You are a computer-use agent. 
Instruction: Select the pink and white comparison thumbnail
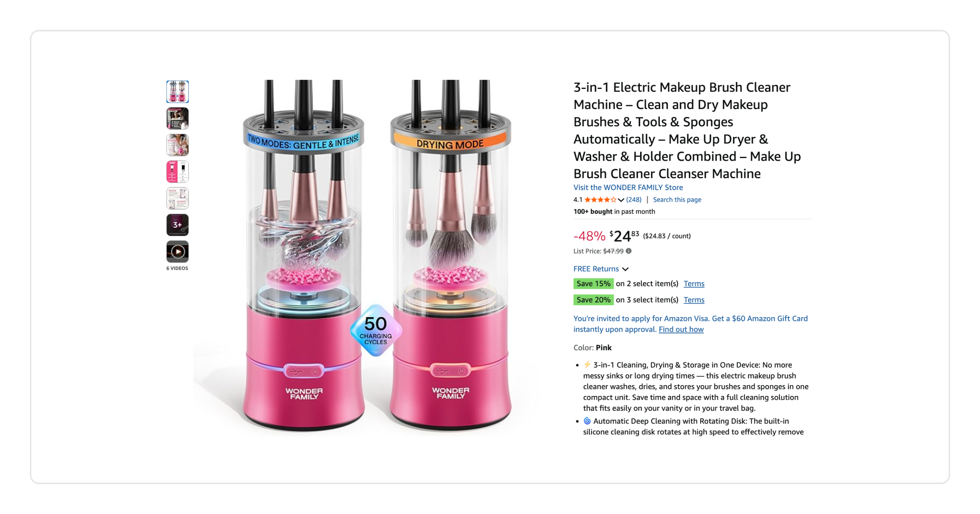click(177, 171)
